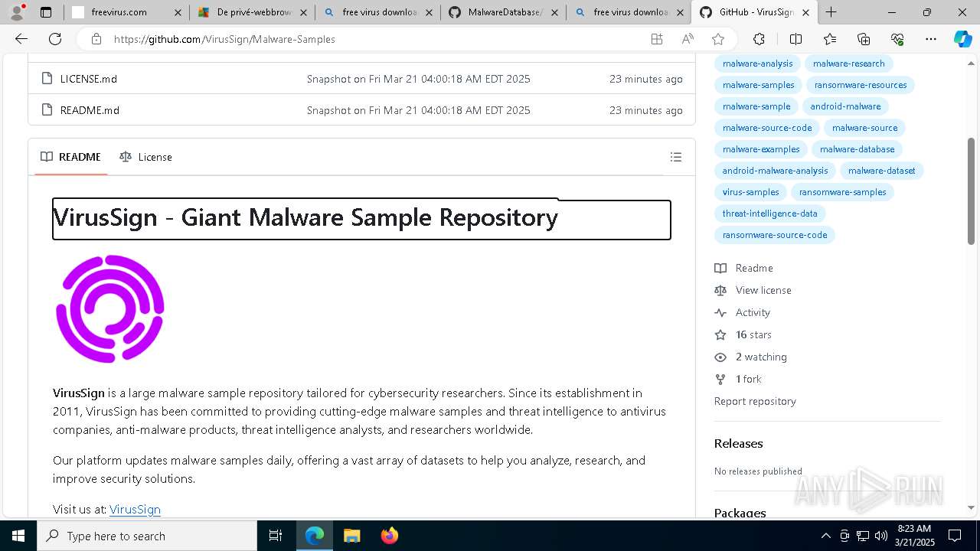980x551 pixels.
Task: Open the virus-samples topic tag
Action: click(x=750, y=192)
